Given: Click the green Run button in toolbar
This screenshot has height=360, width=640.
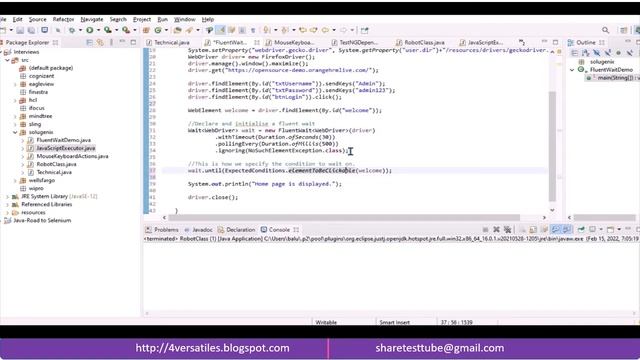Looking at the screenshot, I should pos(89,30).
